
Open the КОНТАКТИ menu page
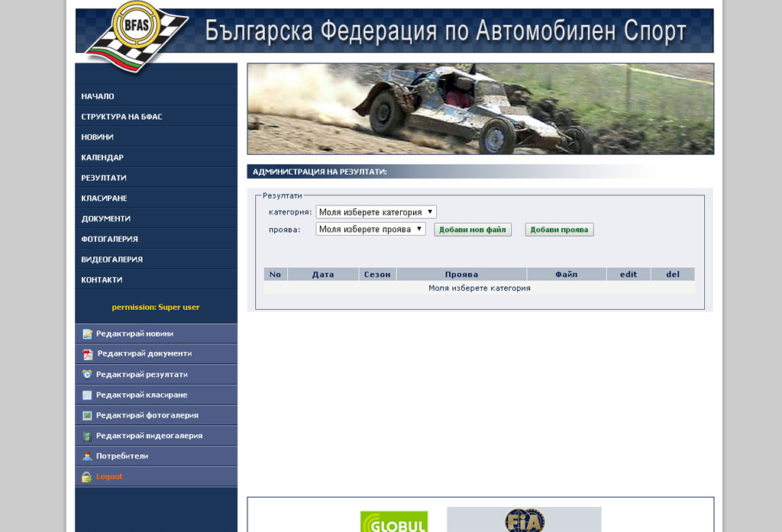(x=102, y=279)
